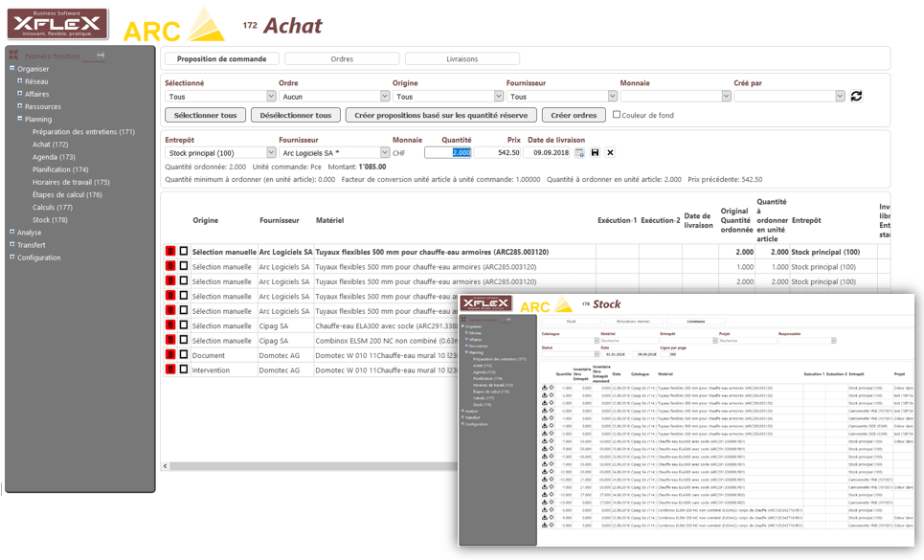Click the horizontal scrollbar left arrow

point(166,466)
